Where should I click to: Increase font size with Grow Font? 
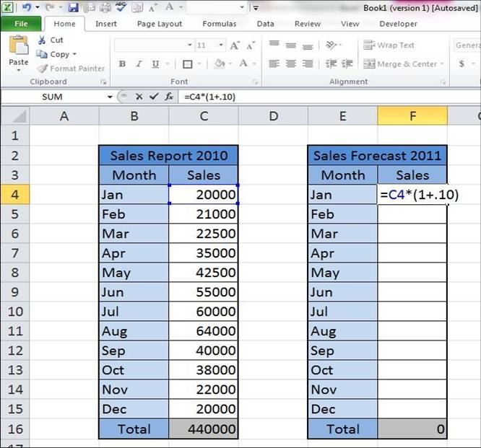click(x=235, y=45)
